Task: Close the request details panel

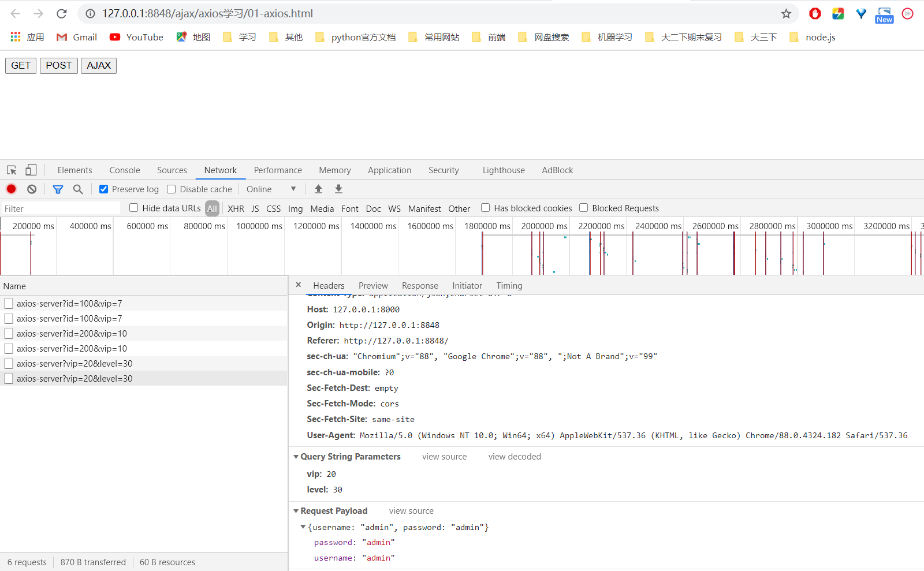Action: pyautogui.click(x=298, y=285)
